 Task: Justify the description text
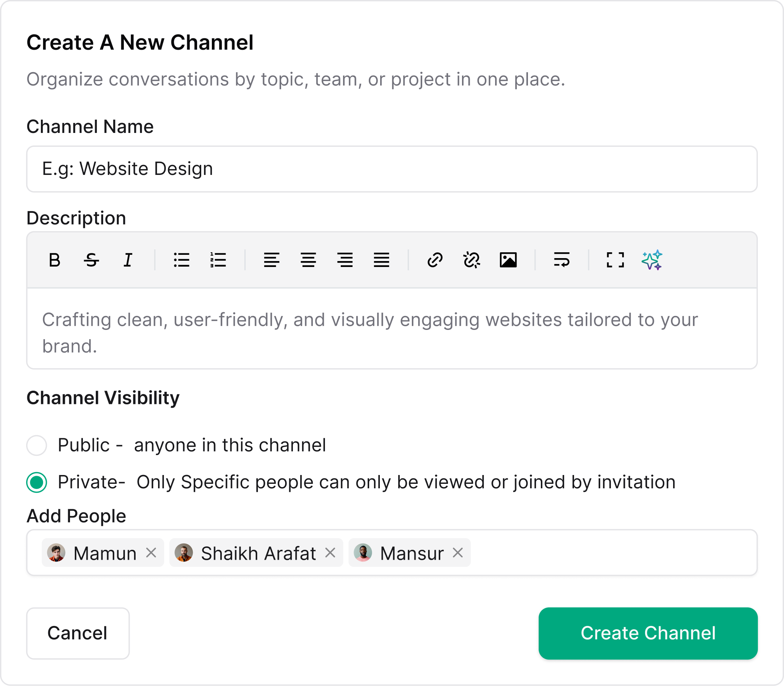[381, 260]
